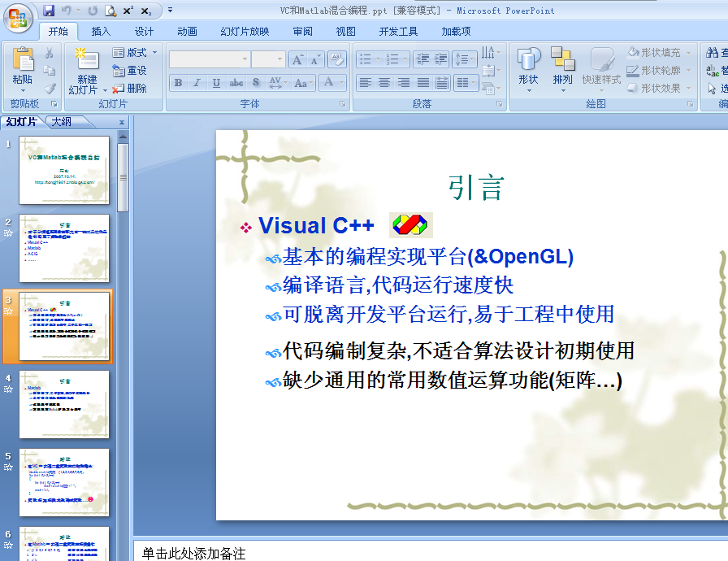
Task: Open Font dialog launcher in 字体 group
Action: (x=343, y=104)
